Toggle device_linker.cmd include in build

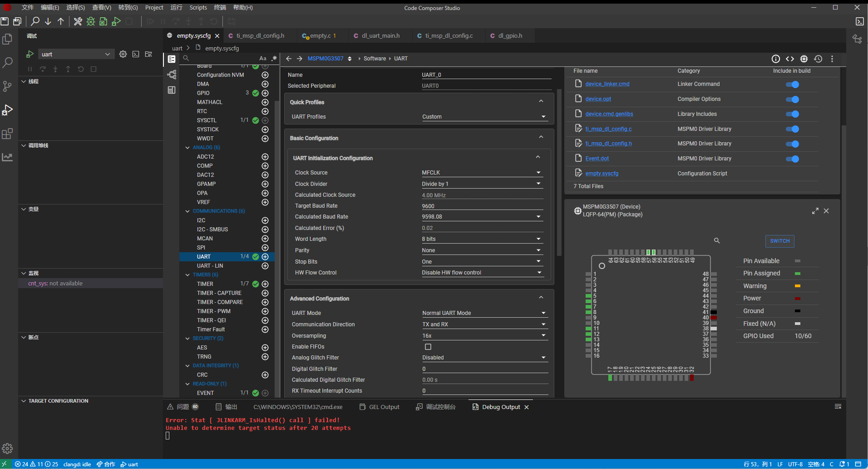[x=792, y=85]
